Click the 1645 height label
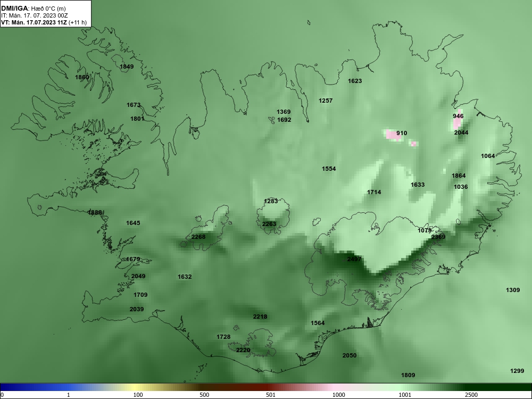Image resolution: width=532 pixels, height=399 pixels. coord(133,223)
